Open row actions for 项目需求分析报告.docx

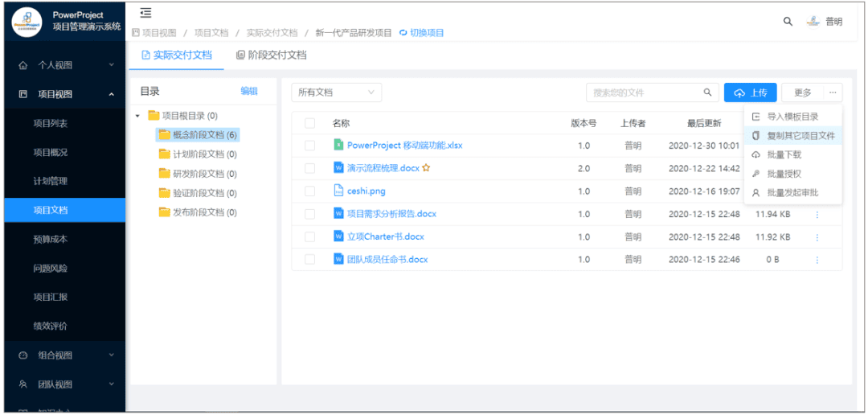coord(817,215)
